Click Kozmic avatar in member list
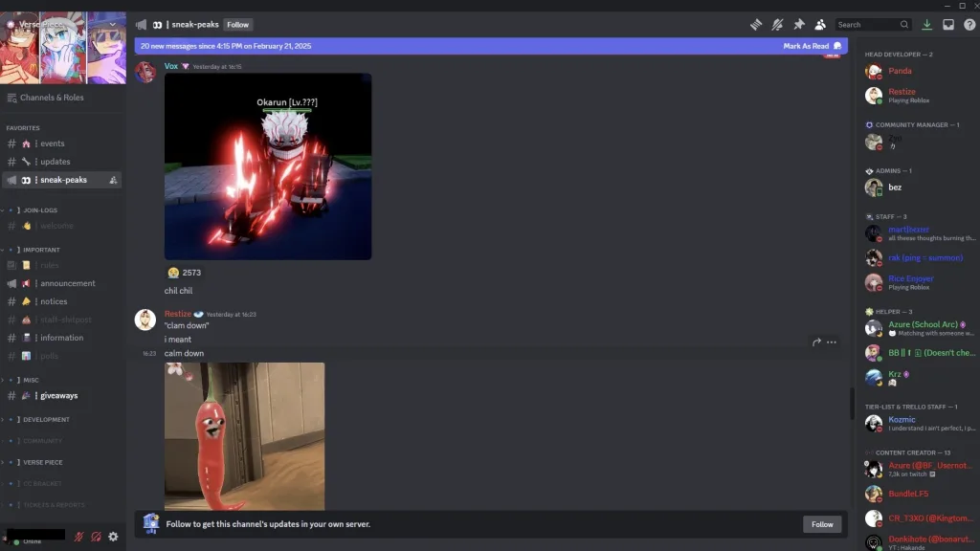Image resolution: width=980 pixels, height=551 pixels. (x=874, y=424)
